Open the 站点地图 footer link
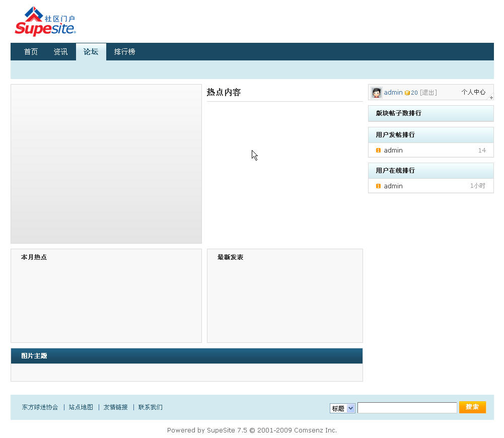Screen dimensions: 504x438 (x=81, y=407)
